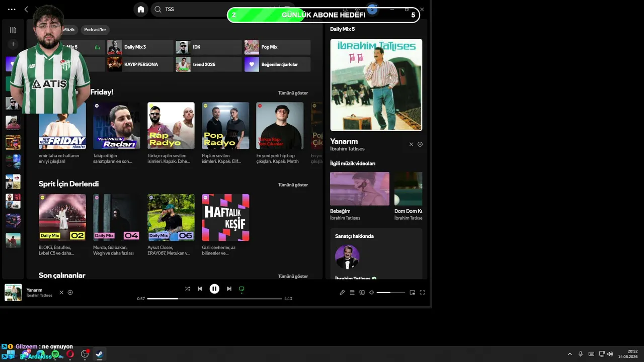The width and height of the screenshot is (644, 362).
Task: Show hidden system tray icons
Action: coord(570,354)
